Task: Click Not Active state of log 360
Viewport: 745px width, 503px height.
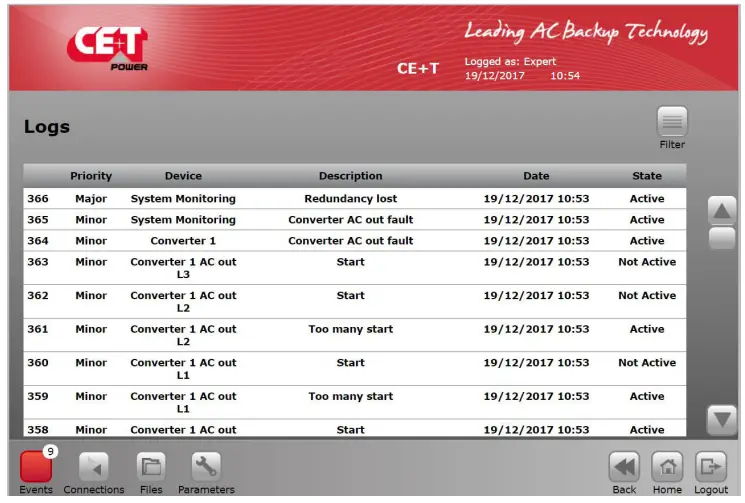Action: pyautogui.click(x=647, y=363)
